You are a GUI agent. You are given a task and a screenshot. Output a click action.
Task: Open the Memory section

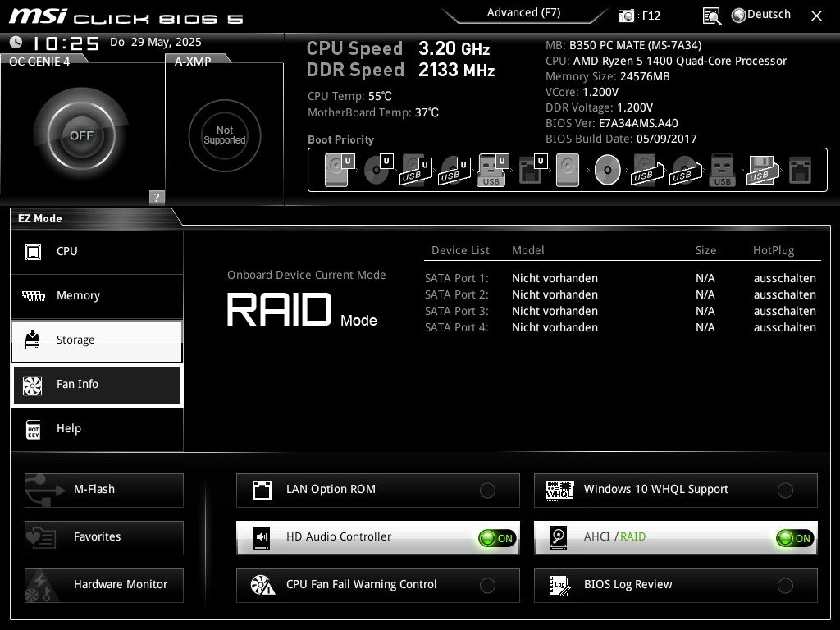pyautogui.click(x=97, y=296)
